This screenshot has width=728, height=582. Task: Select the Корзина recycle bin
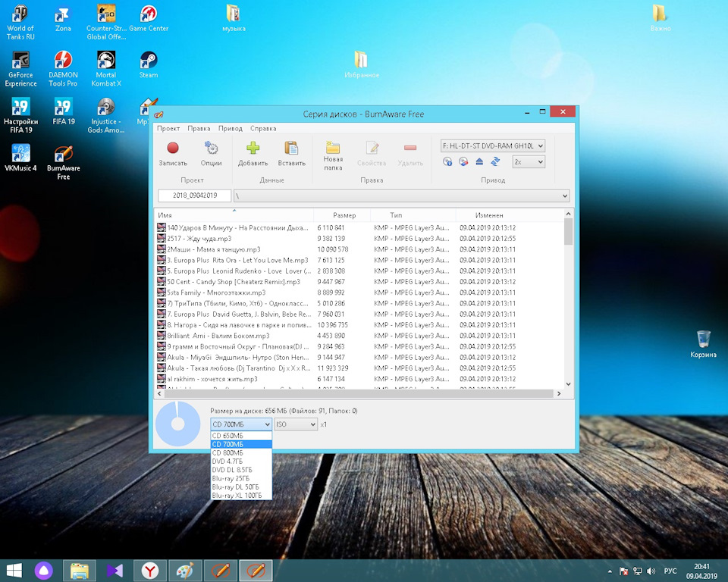click(x=704, y=344)
